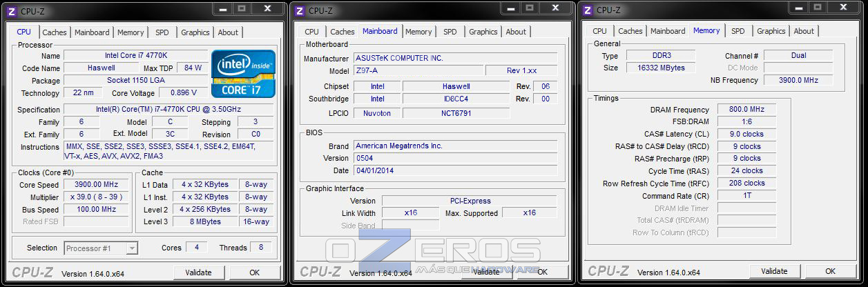This screenshot has height=287, width=868.
Task: Click the Multiplier value x 39.0 ( 8 - 39 )
Action: click(x=96, y=197)
